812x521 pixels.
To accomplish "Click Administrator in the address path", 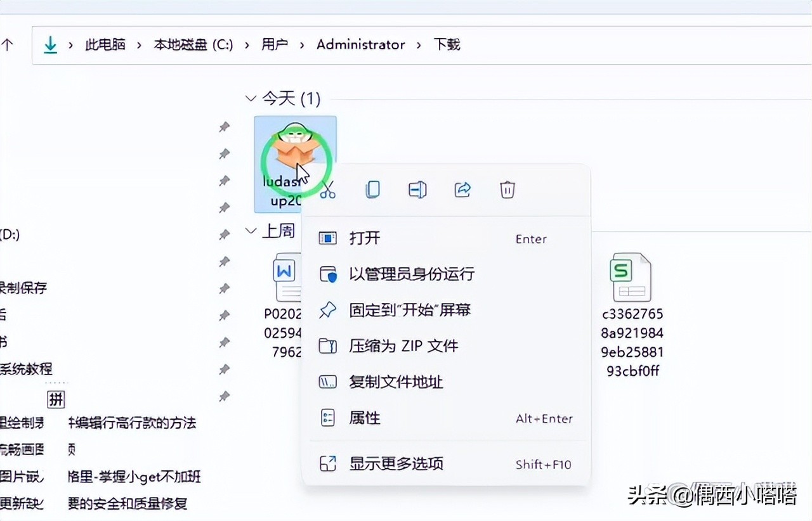I will pos(360,45).
